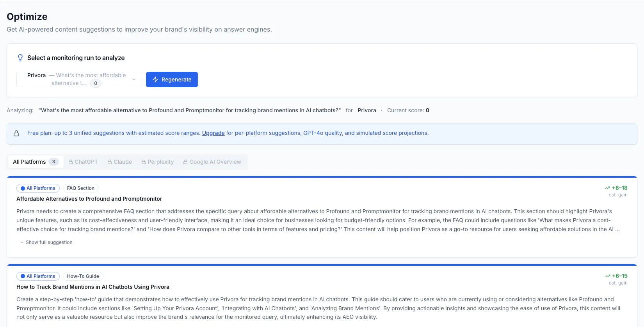
Task: Click Privora brand name in Analyzing line
Action: pos(367,110)
